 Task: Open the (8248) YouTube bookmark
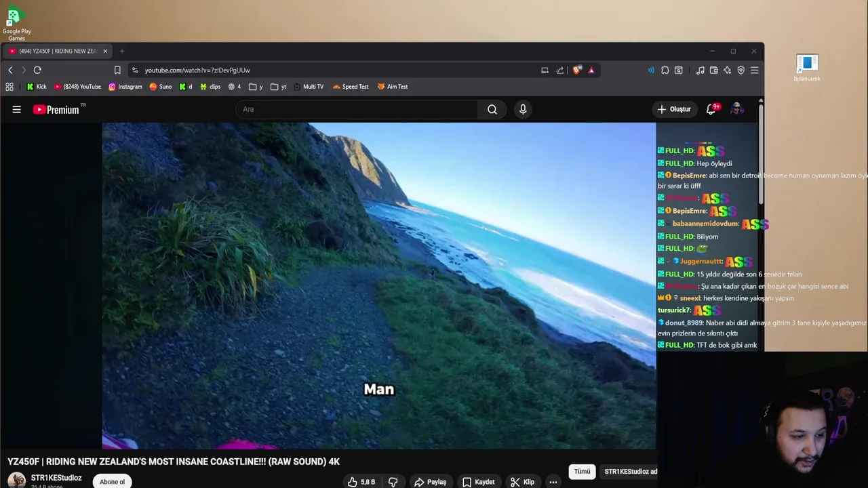click(77, 87)
